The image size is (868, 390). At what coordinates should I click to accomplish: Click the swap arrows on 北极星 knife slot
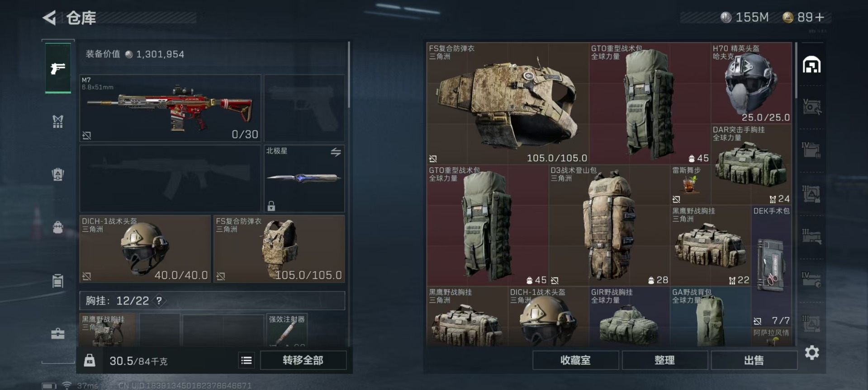tap(336, 152)
